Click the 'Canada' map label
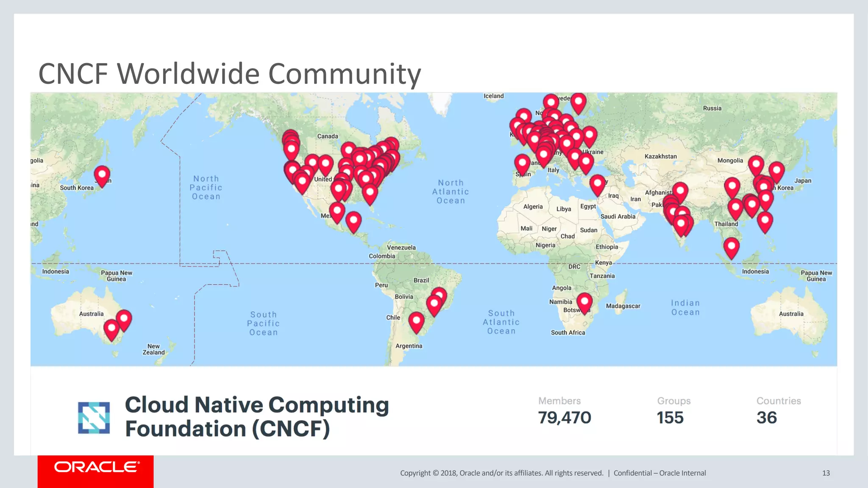 point(328,136)
